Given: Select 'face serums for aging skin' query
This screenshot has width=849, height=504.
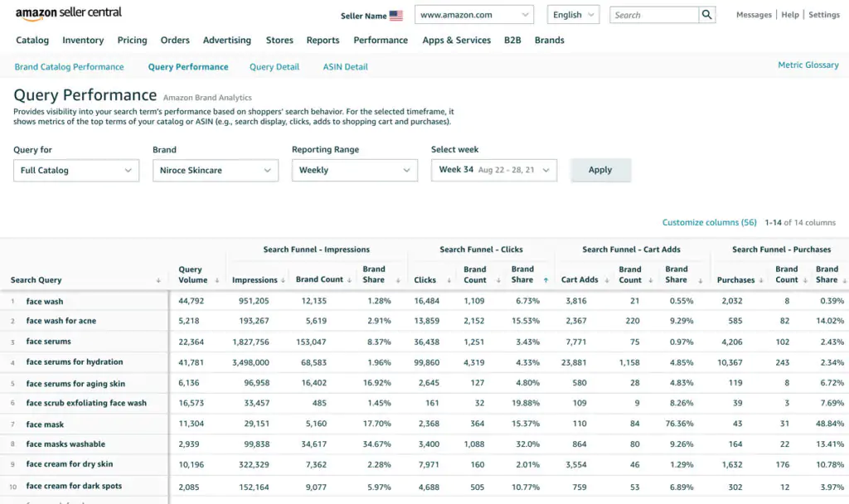Looking at the screenshot, I should click(75, 384).
